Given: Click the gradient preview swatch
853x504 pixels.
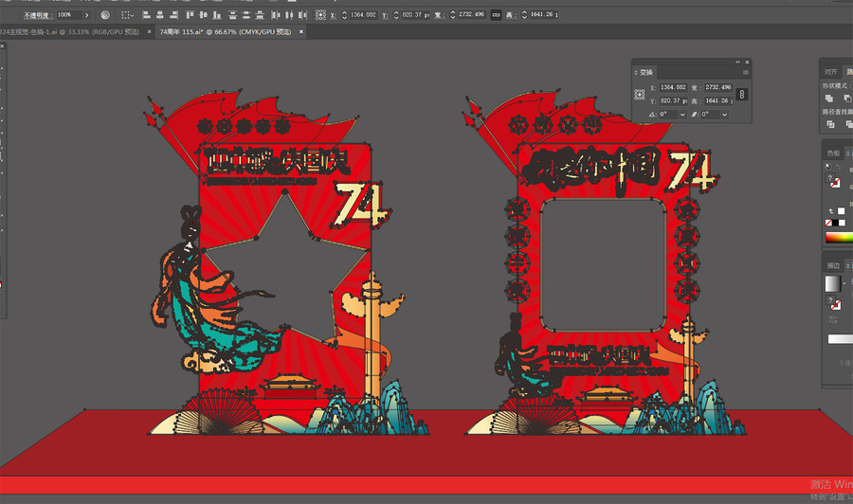Looking at the screenshot, I should tap(833, 283).
